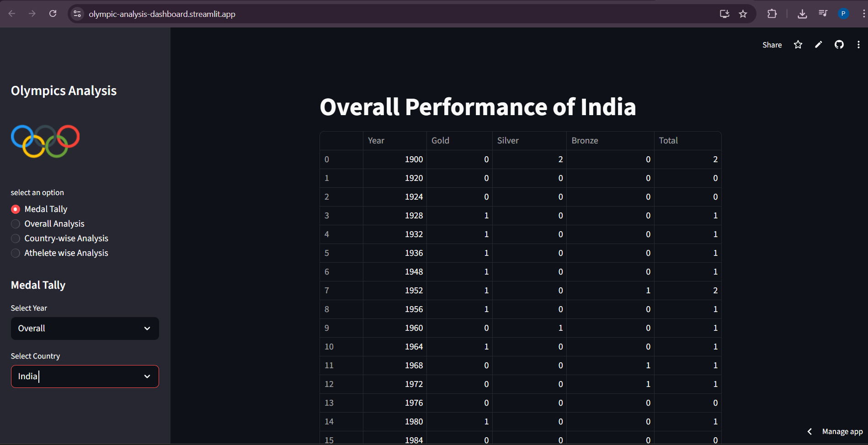
Task: Click the Overall Performance of India heading
Action: click(x=478, y=107)
